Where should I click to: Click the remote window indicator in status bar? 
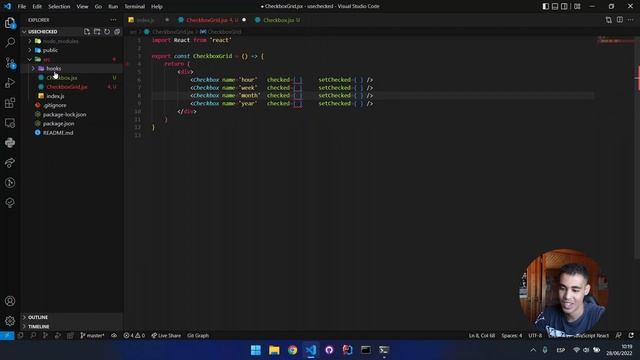(7, 336)
